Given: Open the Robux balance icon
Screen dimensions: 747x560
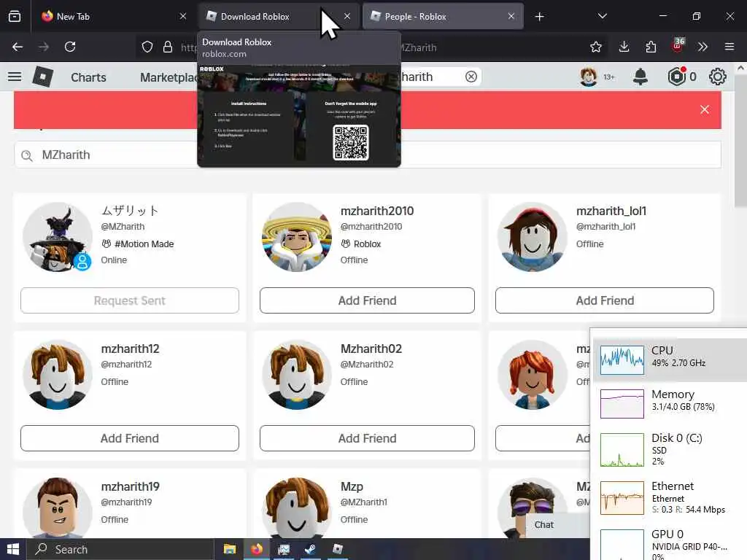Looking at the screenshot, I should click(x=676, y=77).
